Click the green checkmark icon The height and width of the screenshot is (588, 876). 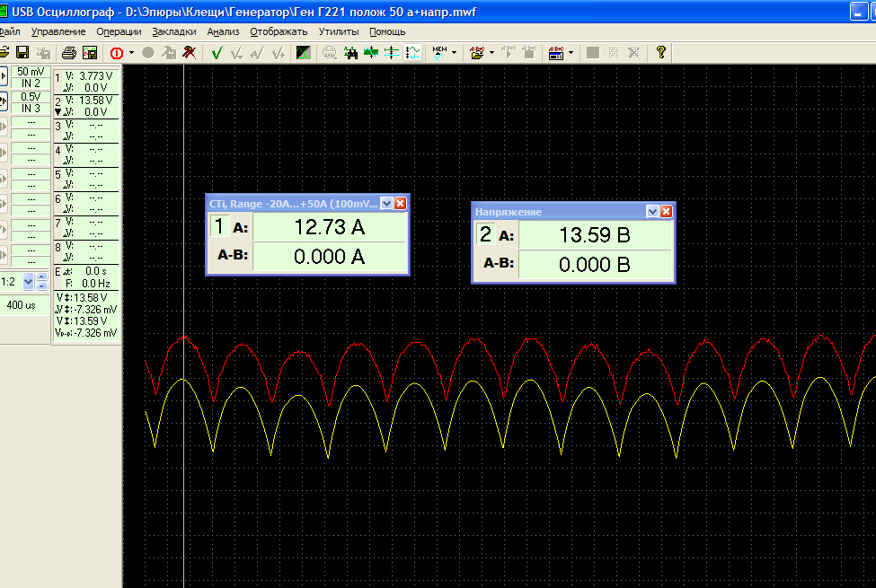[217, 53]
